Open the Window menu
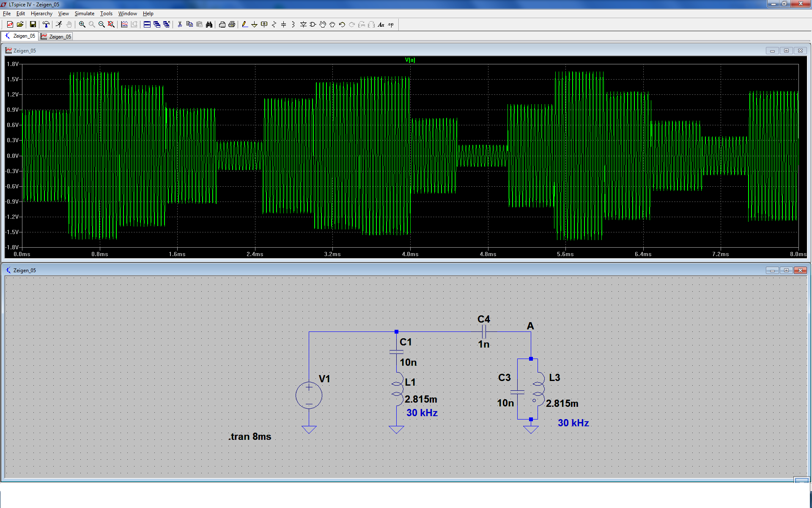Screen dimensions: 812x508 127,14
